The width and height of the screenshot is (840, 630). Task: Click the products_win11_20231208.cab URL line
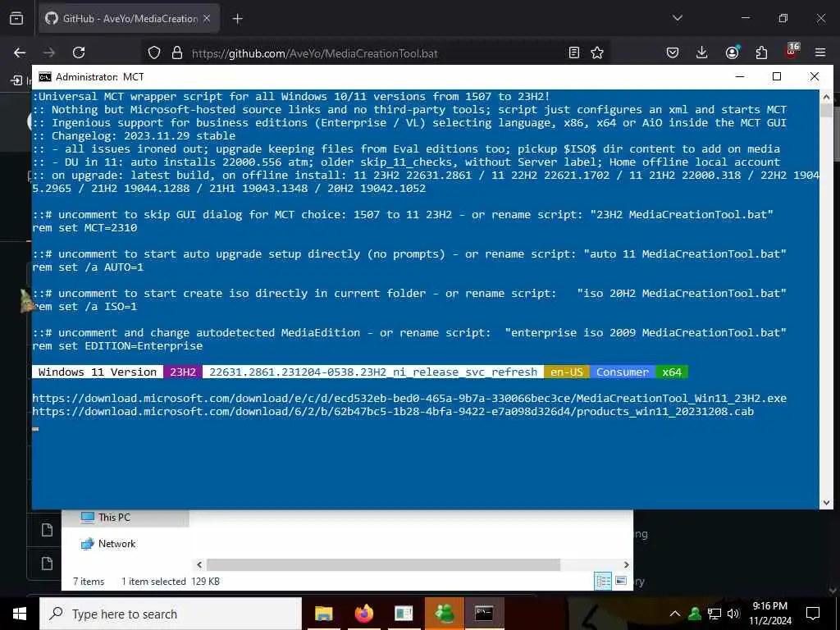393,412
